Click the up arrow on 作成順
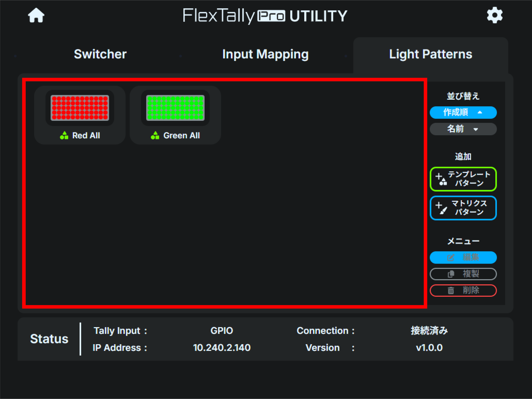532x399 pixels. 480,112
